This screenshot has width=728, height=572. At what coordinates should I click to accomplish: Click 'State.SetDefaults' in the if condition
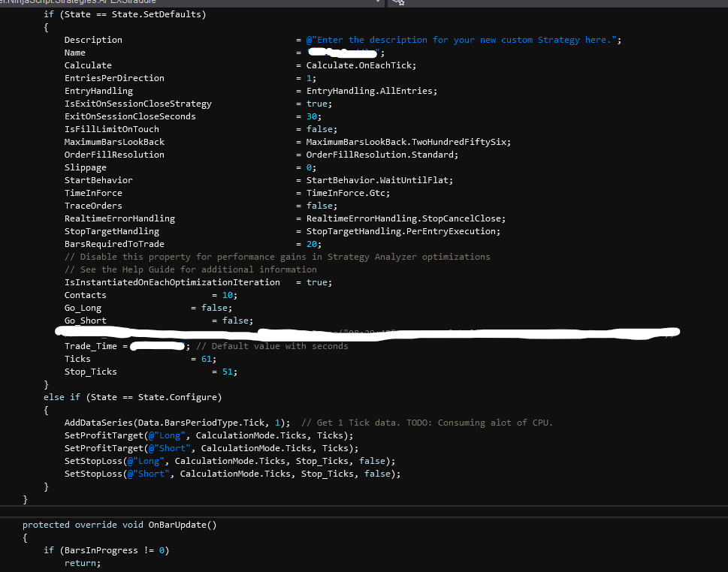(156, 14)
